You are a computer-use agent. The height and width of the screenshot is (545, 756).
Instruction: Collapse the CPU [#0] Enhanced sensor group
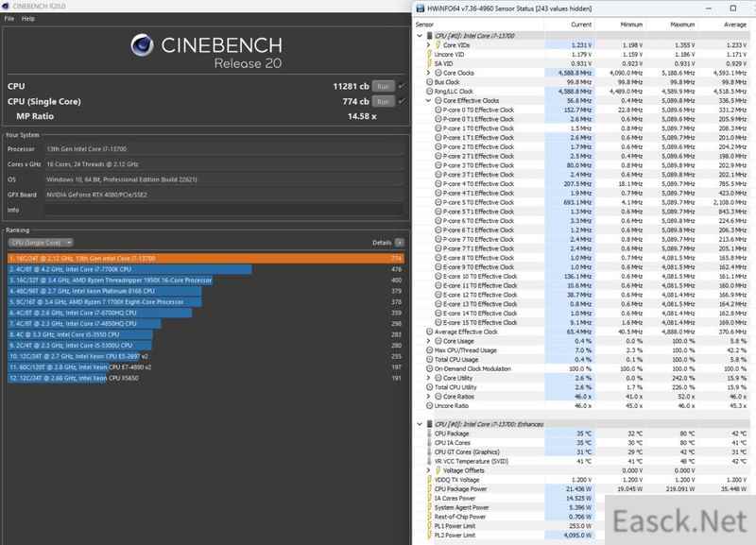[420, 424]
